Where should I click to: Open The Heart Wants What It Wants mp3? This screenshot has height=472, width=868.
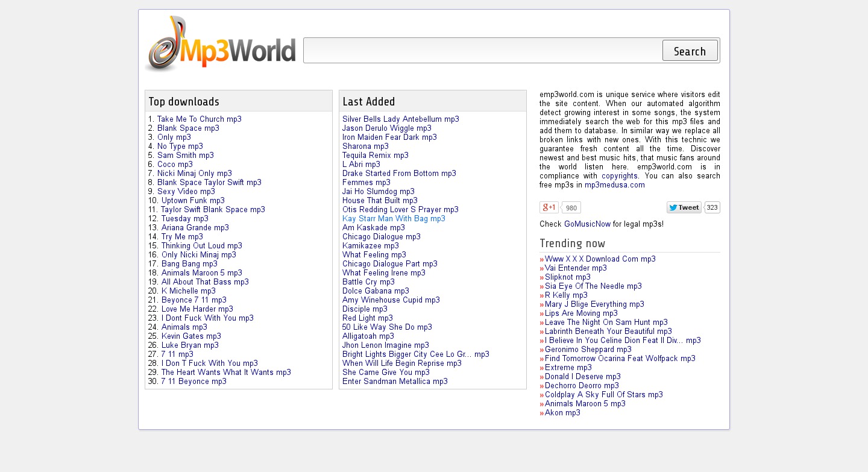(x=226, y=373)
